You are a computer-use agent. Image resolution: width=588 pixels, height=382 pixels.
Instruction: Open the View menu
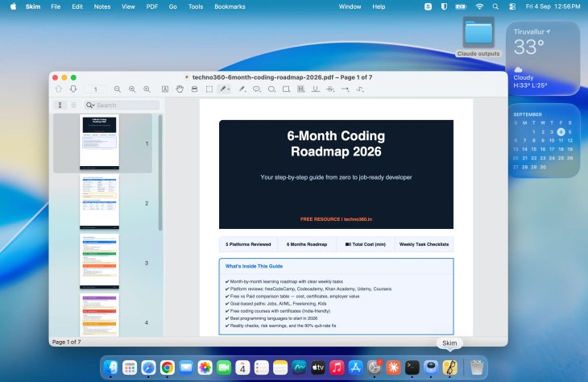coord(128,6)
